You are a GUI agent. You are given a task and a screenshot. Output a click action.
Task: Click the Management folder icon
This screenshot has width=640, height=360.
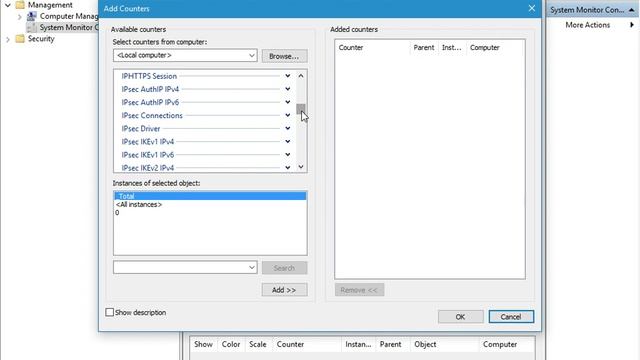pos(20,5)
